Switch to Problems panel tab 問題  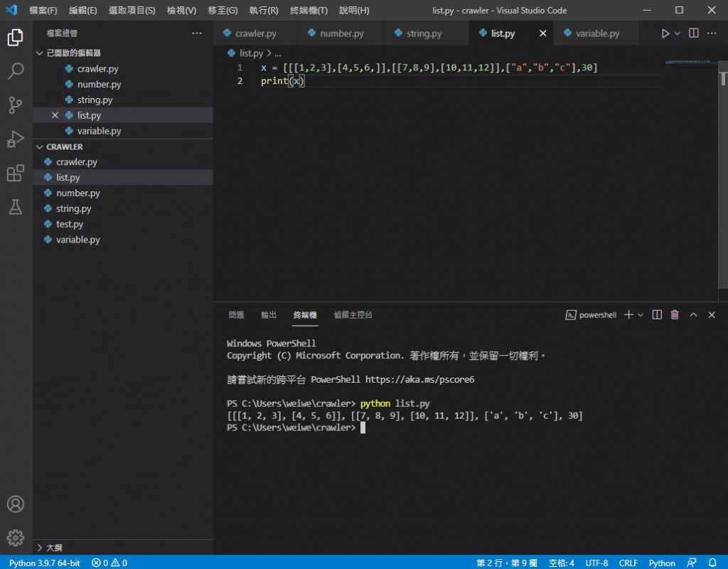(236, 315)
